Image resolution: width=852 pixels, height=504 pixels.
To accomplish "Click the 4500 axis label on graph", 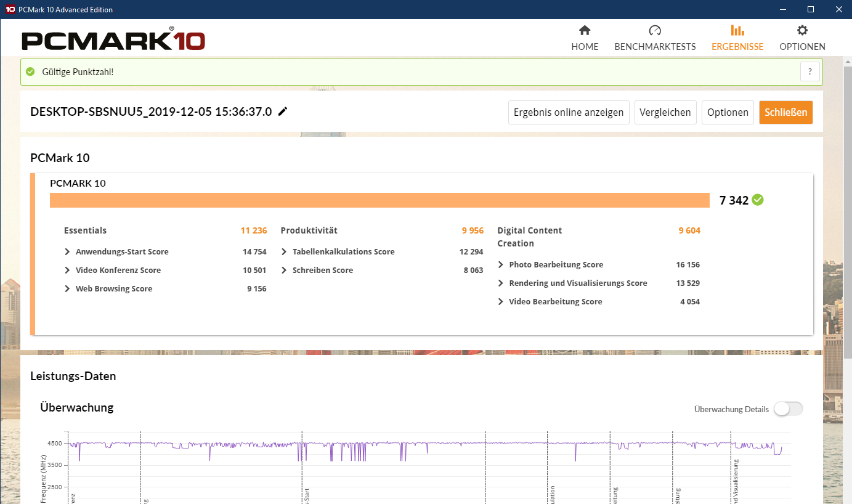I will 54,444.
